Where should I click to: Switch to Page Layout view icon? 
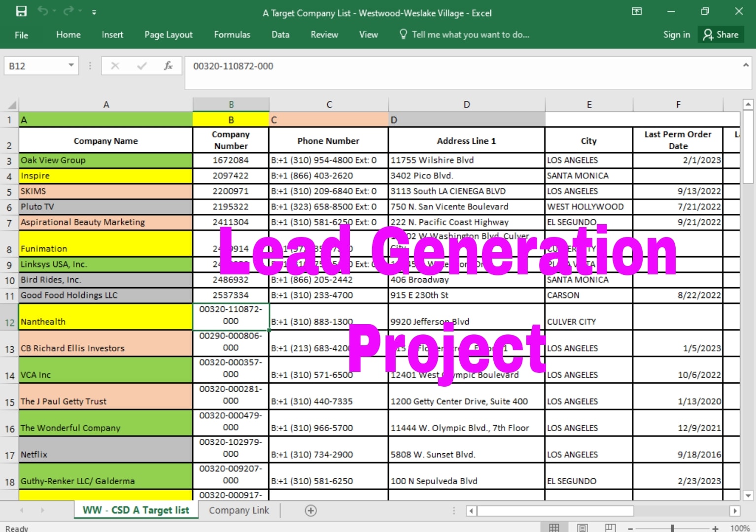coord(582,528)
